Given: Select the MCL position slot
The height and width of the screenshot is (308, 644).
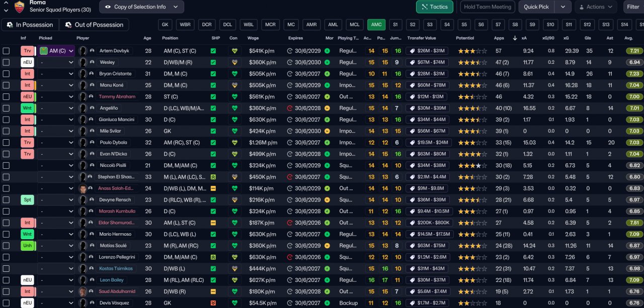Looking at the screenshot, I should (x=355, y=25).
